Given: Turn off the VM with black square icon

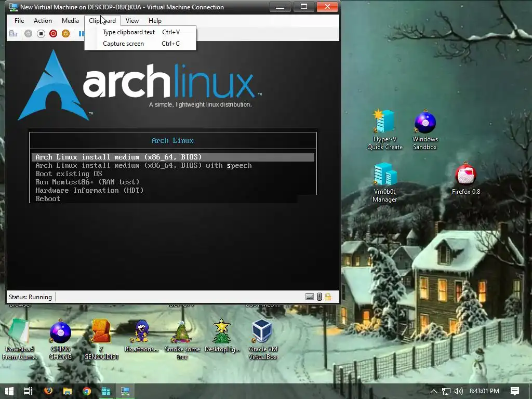Looking at the screenshot, I should [x=41, y=34].
